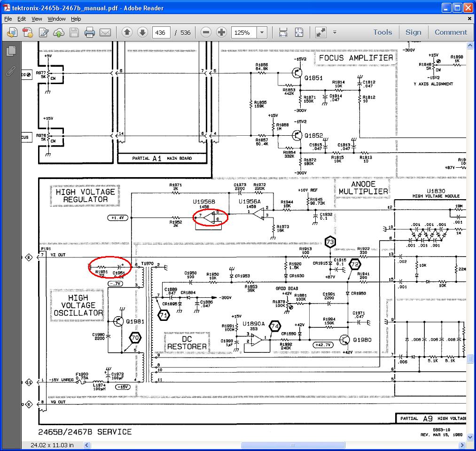Go to next page with down arrow
Viewport: 476px width, 451px height.
[x=142, y=32]
